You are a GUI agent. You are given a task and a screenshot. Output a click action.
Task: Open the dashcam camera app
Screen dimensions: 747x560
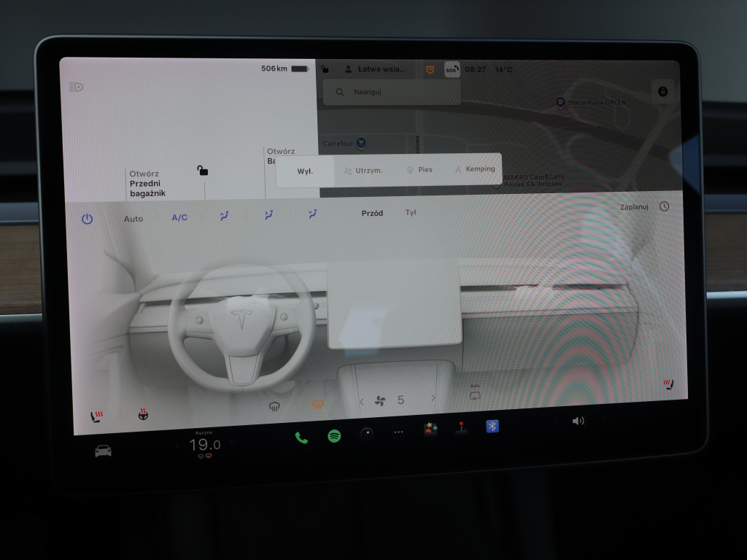click(x=366, y=434)
